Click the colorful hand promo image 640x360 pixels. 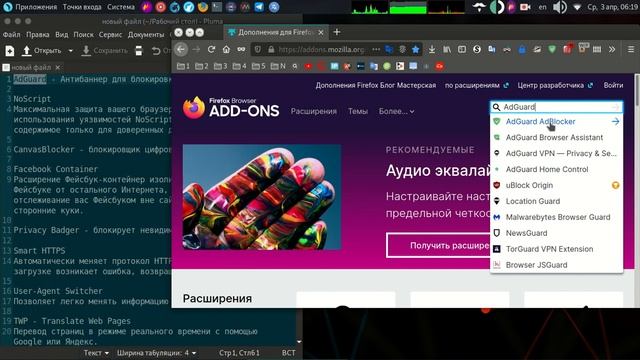(x=262, y=197)
